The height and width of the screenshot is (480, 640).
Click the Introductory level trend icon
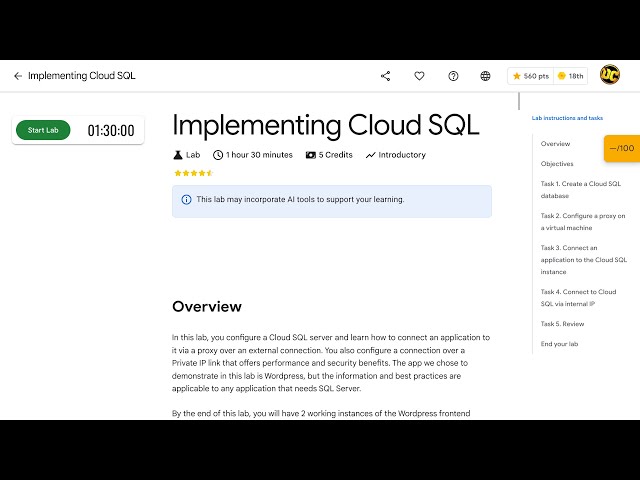click(x=371, y=155)
